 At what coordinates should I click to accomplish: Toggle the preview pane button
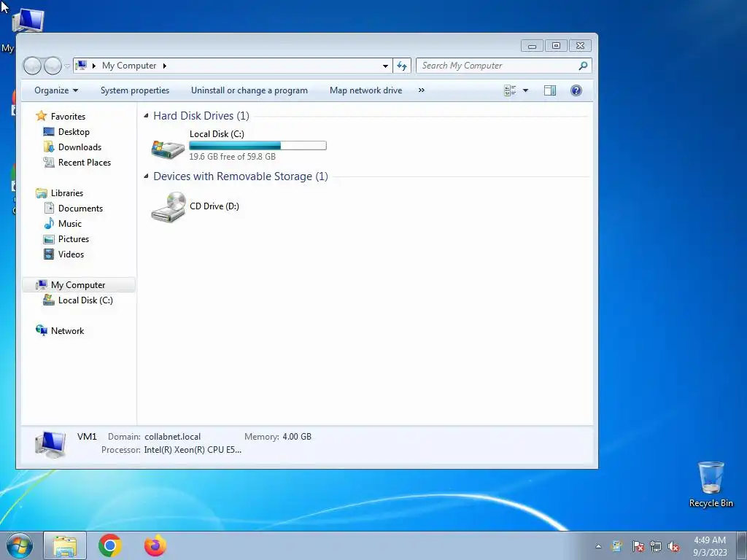(550, 90)
